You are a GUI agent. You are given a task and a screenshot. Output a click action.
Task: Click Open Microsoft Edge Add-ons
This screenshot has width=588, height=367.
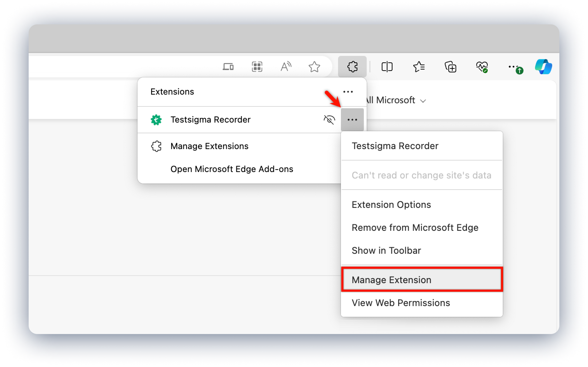232,169
